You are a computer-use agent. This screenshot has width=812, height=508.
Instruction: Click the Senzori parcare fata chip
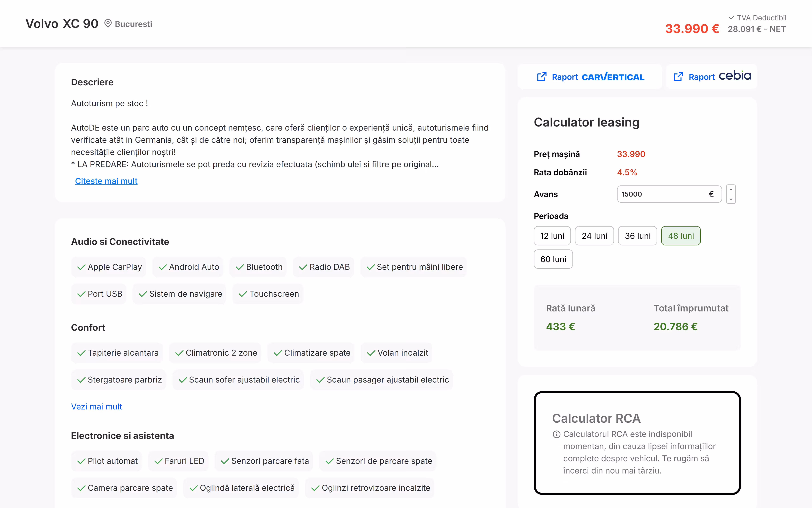tap(264, 461)
